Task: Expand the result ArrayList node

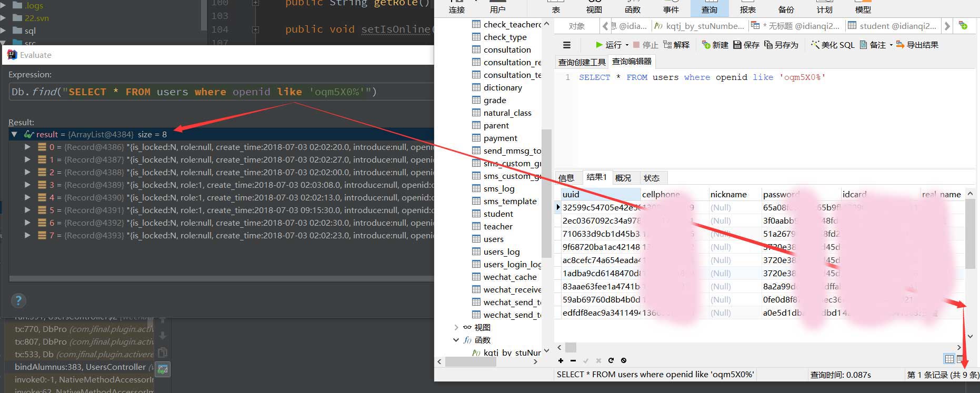Action: [x=14, y=135]
